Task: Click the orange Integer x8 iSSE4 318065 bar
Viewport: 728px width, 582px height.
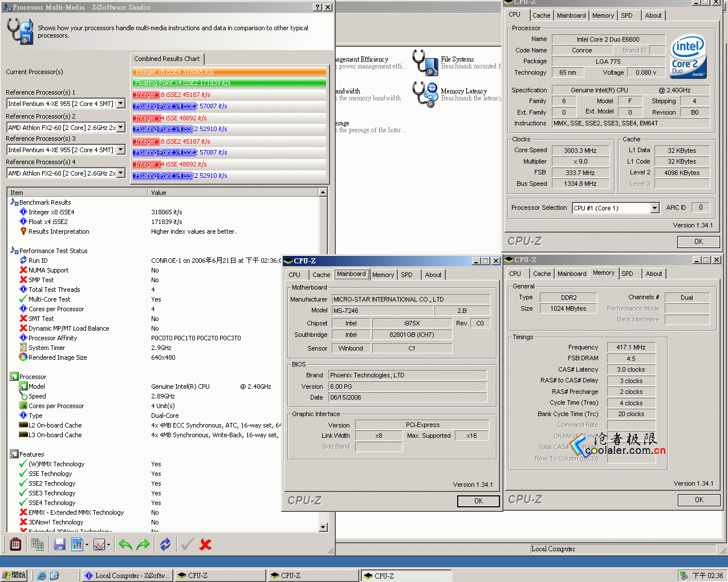Action: [230, 72]
